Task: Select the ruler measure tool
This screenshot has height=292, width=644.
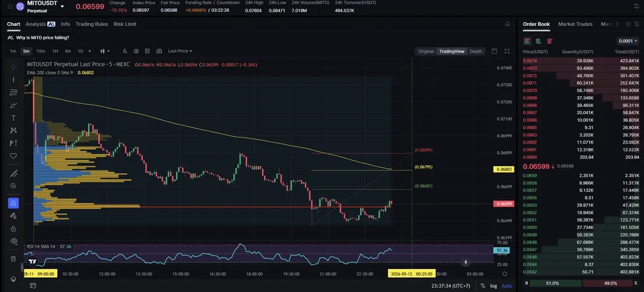Action: pyautogui.click(x=13, y=173)
